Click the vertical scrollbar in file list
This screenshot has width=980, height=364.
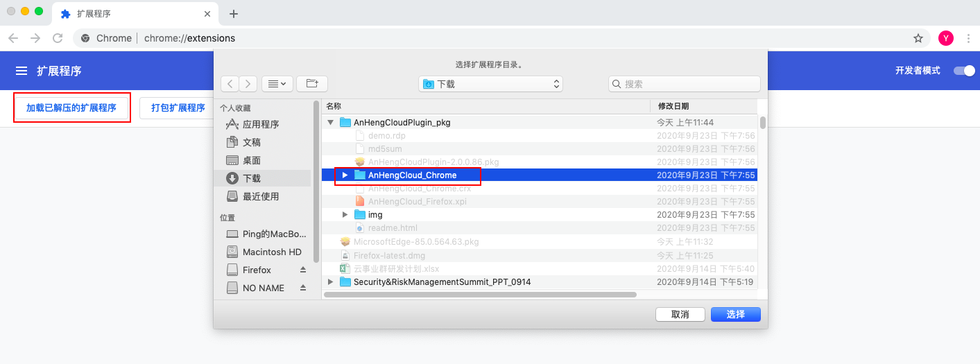pos(763,123)
